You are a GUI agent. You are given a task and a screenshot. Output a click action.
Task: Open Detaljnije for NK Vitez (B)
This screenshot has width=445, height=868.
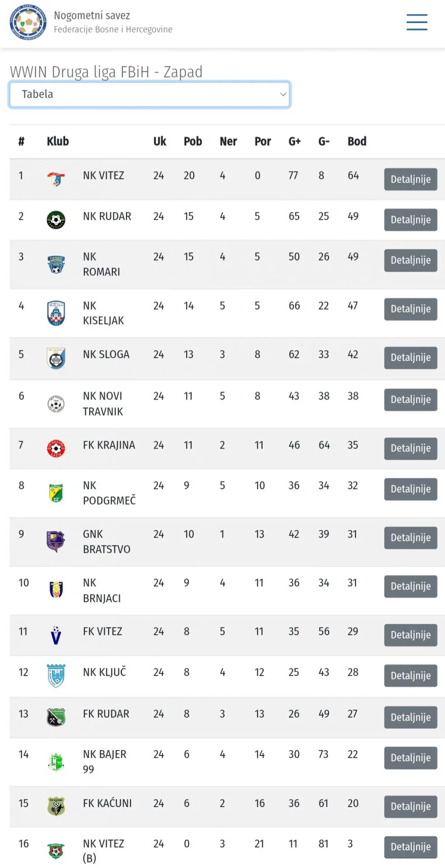(x=410, y=847)
